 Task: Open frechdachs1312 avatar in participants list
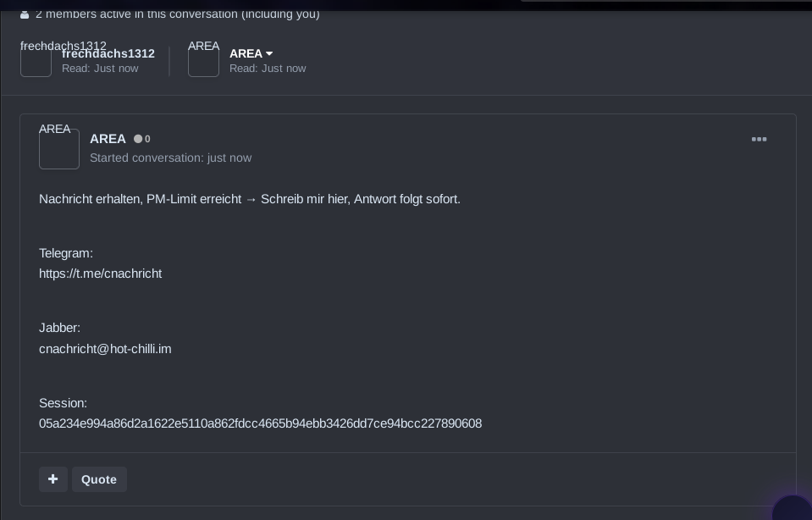point(36,61)
